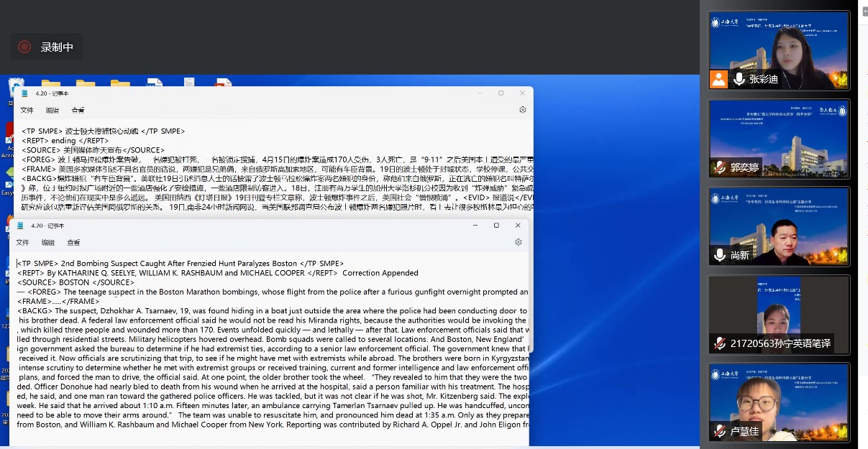Screen dimensions: 868x449
Task: Open settings gear in the lower Notepad window
Action: [518, 242]
